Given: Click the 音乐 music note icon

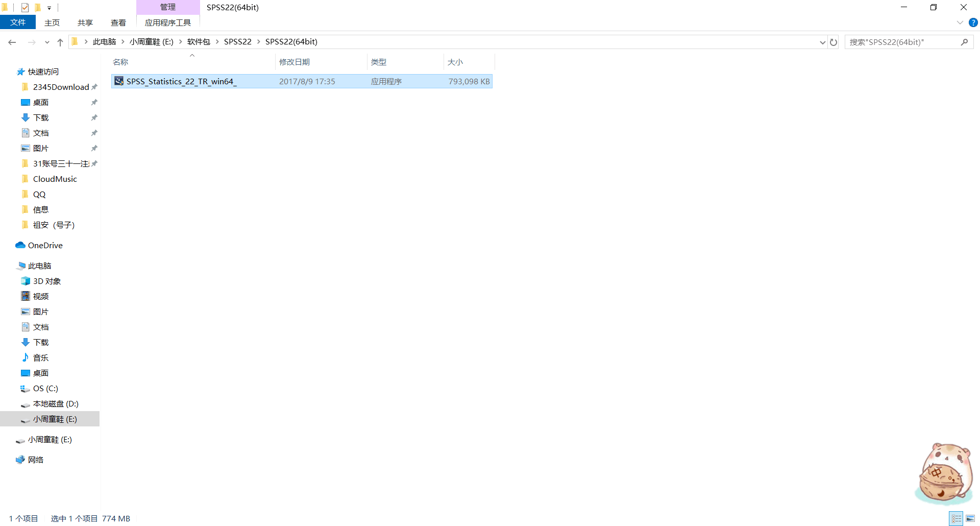Looking at the screenshot, I should (x=26, y=357).
